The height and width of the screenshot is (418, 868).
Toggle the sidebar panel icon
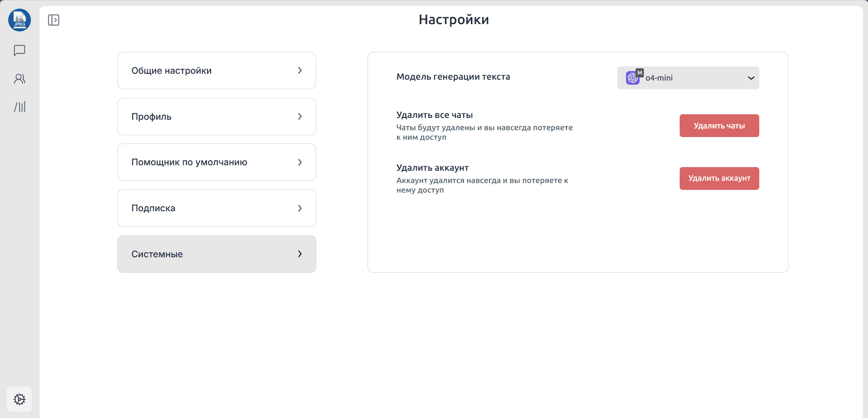coord(54,20)
